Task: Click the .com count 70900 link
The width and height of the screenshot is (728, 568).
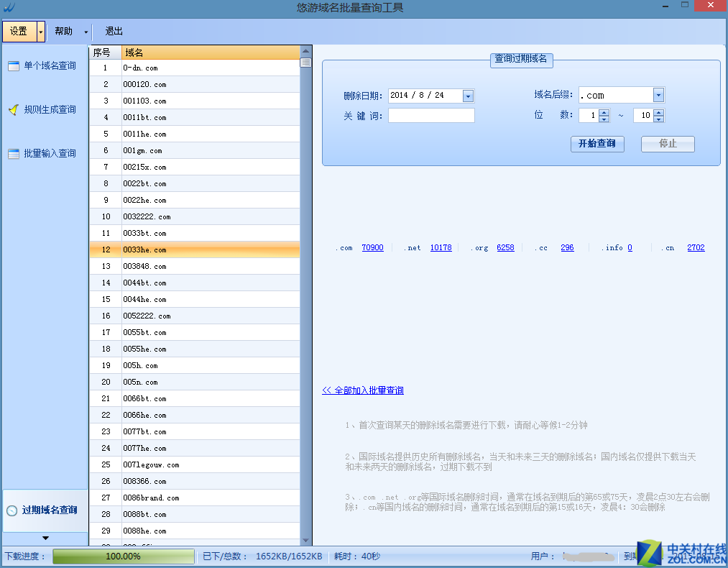Action: [372, 247]
